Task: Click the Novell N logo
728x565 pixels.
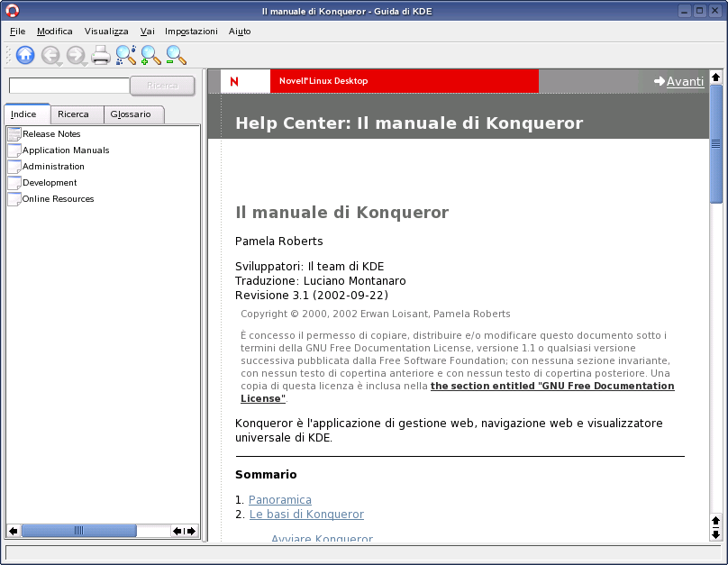Action: pyautogui.click(x=234, y=81)
